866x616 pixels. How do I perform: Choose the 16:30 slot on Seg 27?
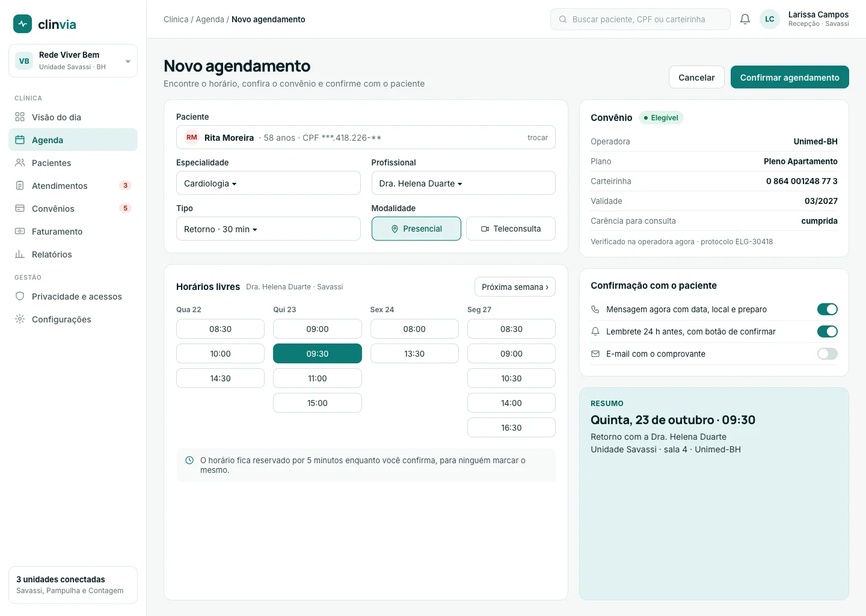tap(511, 428)
